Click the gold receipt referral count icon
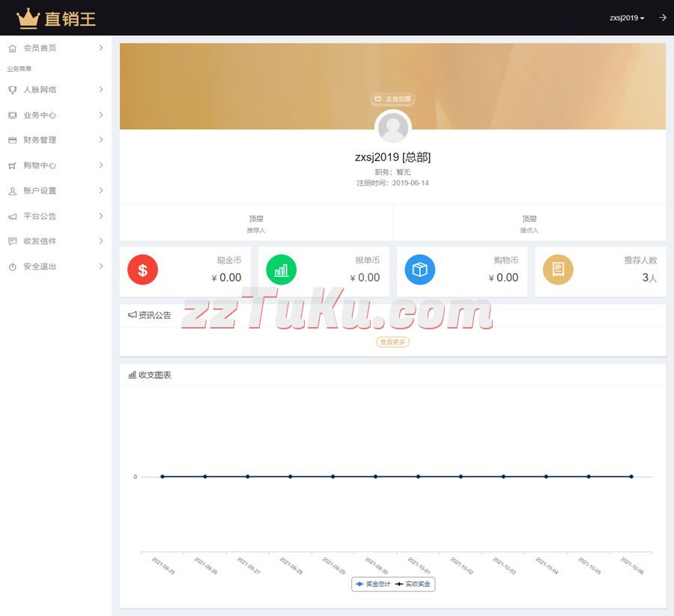The width and height of the screenshot is (674, 616). 558,270
